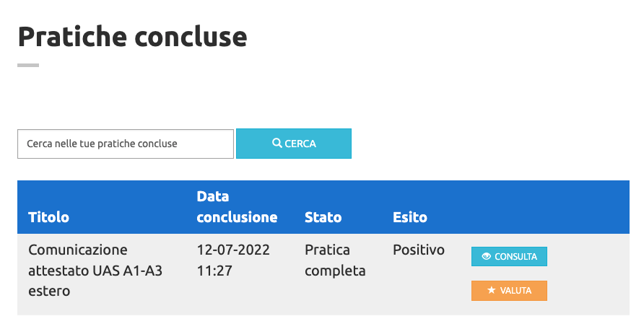The image size is (644, 329).
Task: Click the Titolo column header
Action: (48, 217)
